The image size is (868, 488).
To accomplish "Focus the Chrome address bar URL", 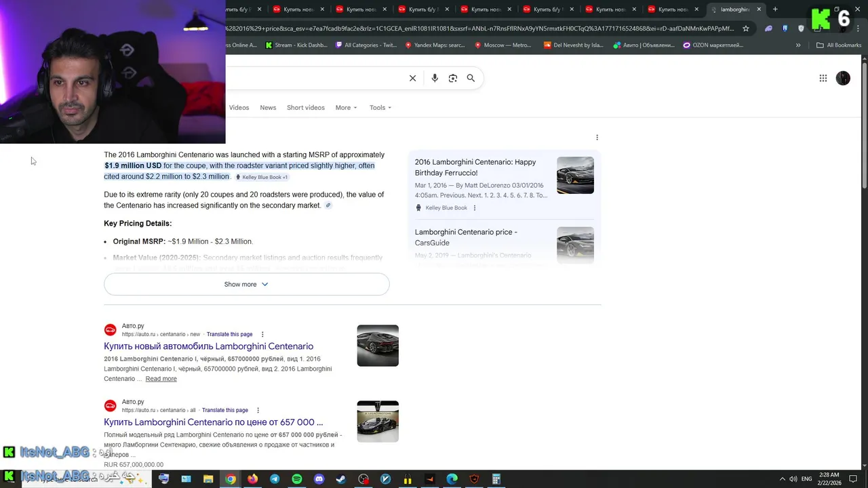I will tap(480, 28).
